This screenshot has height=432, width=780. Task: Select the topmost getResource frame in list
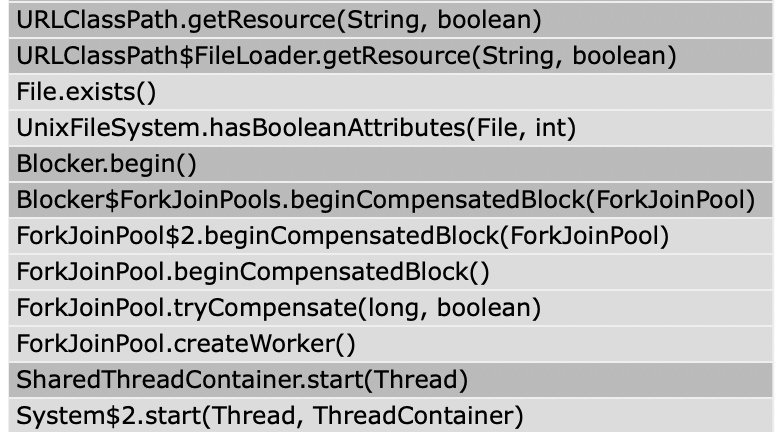pos(390,20)
